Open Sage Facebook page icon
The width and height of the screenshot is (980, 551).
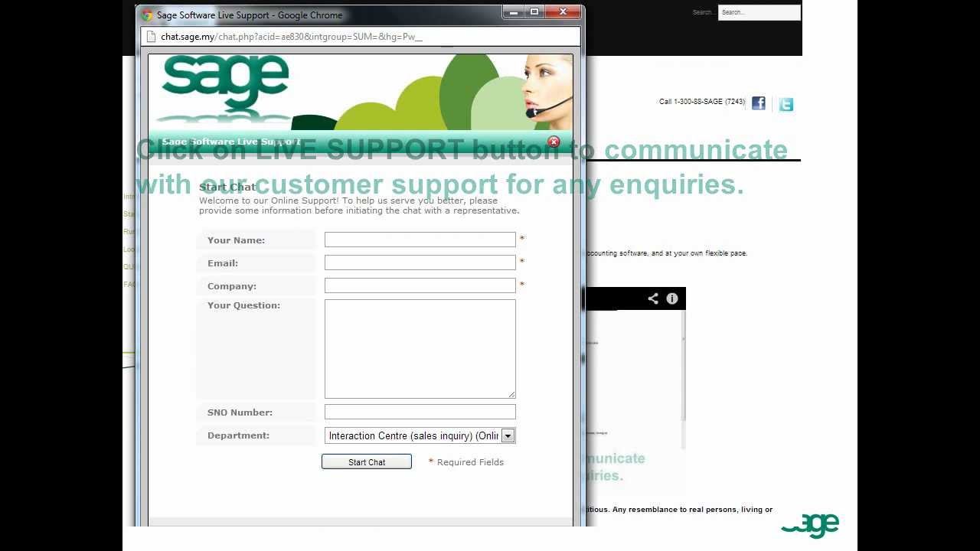pyautogui.click(x=759, y=103)
